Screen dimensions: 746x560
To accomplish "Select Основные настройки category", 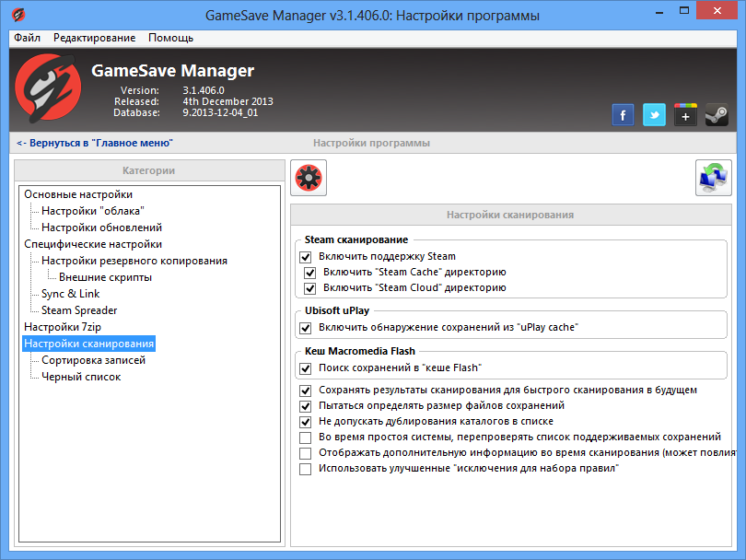I will click(x=78, y=194).
